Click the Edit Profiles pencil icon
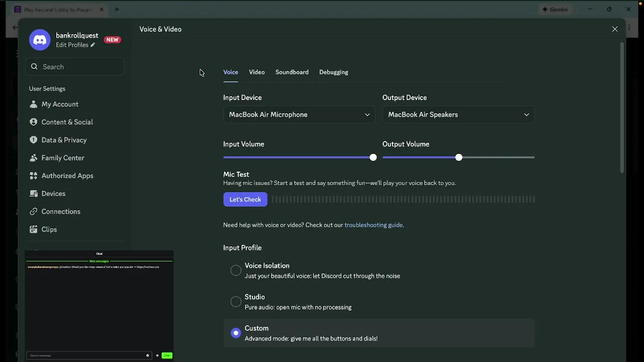644x362 pixels. (x=93, y=45)
